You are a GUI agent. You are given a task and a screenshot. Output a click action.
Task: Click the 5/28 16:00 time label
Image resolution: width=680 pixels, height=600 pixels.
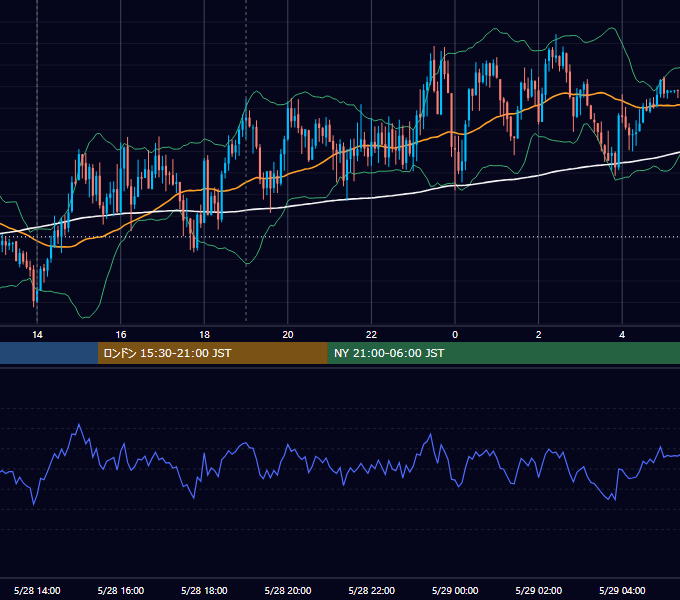click(121, 590)
